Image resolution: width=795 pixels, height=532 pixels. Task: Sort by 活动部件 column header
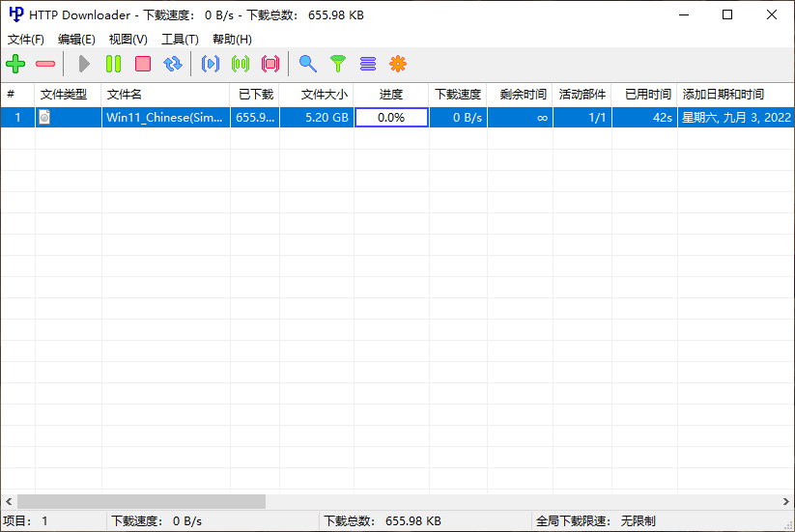[582, 95]
